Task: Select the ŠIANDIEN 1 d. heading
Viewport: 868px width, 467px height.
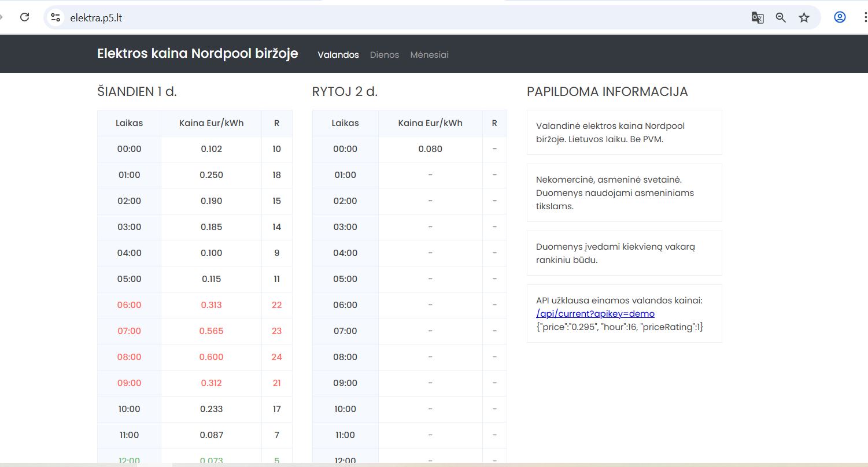Action: 137,91
